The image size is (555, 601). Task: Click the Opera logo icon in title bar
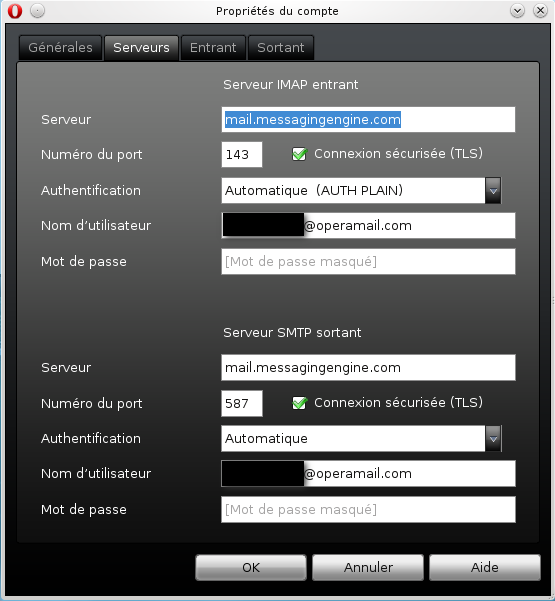(x=15, y=11)
